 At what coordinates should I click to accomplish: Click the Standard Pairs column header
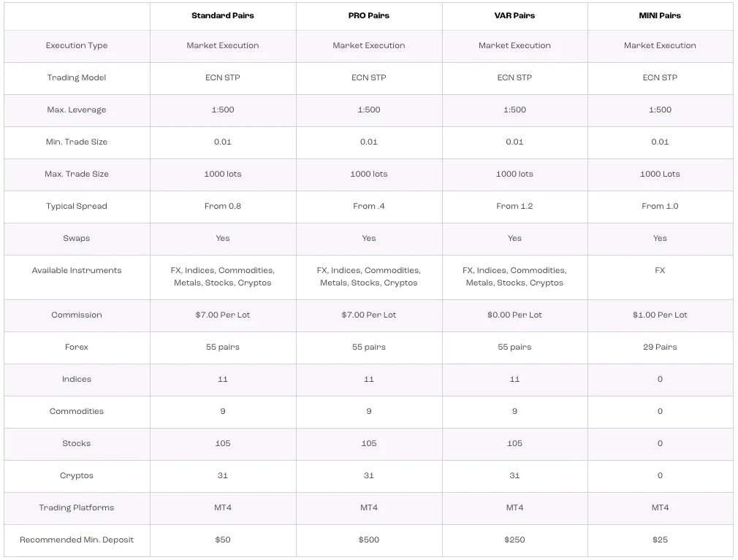coord(223,15)
